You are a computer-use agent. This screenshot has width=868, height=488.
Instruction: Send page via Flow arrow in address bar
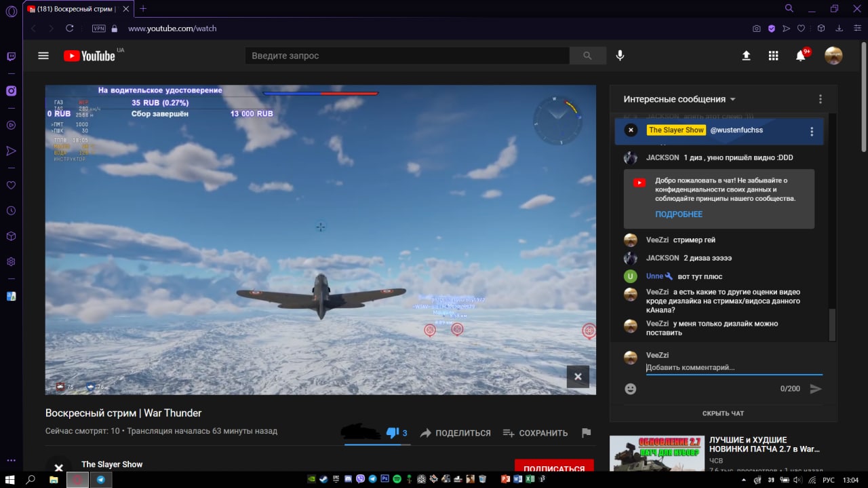[x=787, y=29]
